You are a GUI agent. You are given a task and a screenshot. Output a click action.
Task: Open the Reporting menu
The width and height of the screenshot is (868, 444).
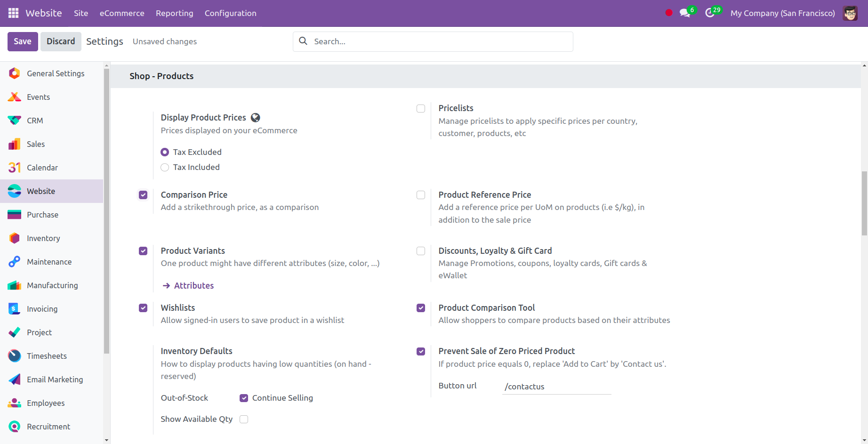[174, 13]
